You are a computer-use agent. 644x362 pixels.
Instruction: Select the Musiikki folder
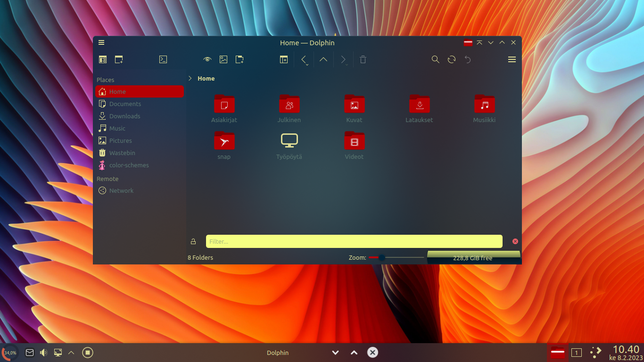click(484, 108)
